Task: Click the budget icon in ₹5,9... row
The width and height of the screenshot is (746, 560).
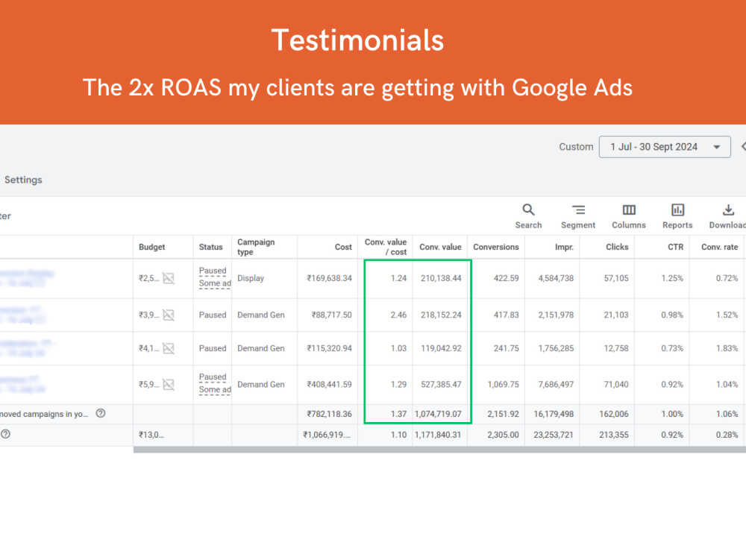Action: tap(169, 385)
